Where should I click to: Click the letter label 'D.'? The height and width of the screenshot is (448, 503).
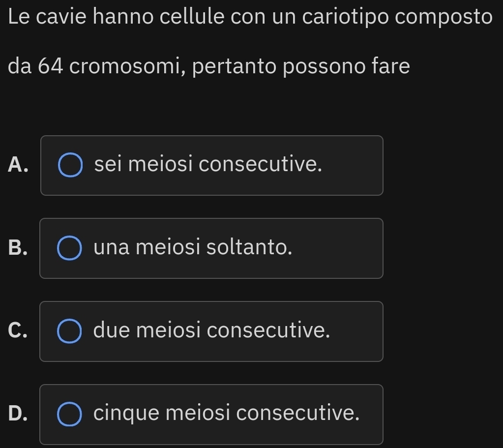pyautogui.click(x=18, y=415)
